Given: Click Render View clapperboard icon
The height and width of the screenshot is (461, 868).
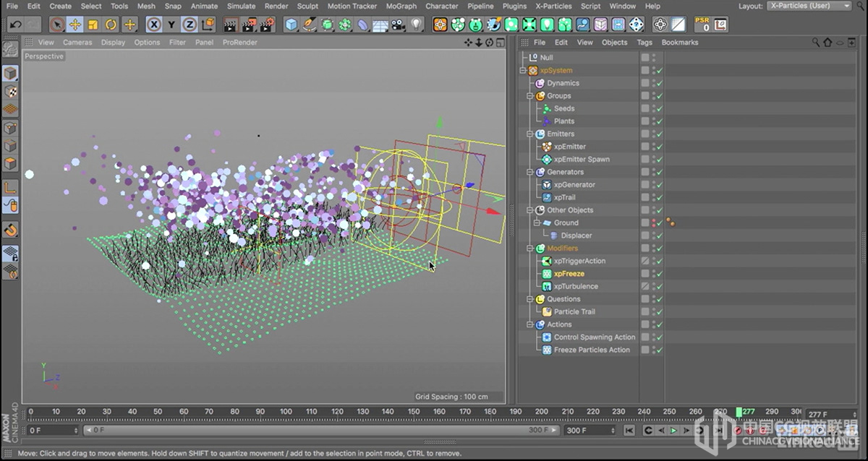Looking at the screenshot, I should (x=231, y=25).
